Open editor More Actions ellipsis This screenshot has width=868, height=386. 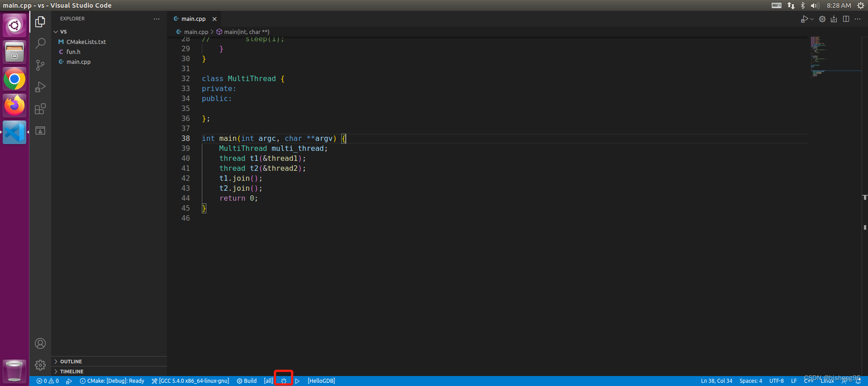pyautogui.click(x=858, y=19)
